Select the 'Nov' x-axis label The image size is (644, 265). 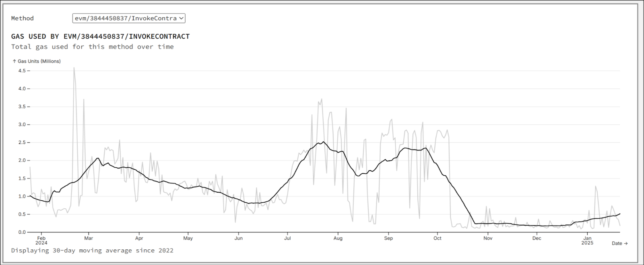click(x=488, y=238)
